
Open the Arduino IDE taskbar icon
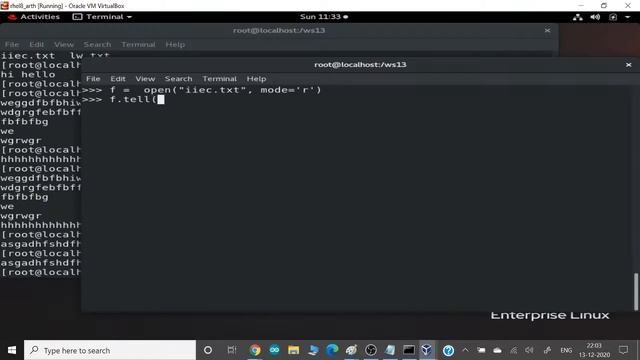click(x=274, y=350)
